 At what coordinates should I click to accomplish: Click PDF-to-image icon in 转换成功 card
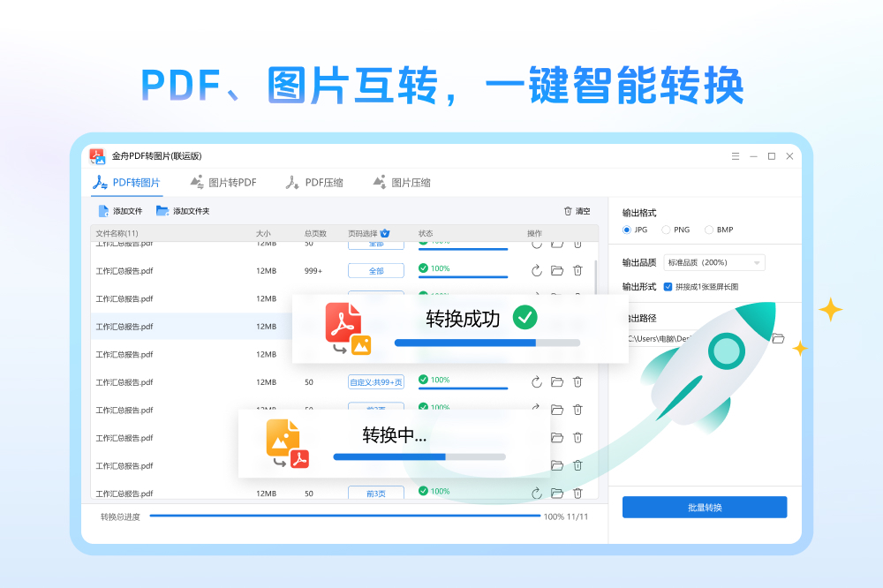click(x=348, y=329)
